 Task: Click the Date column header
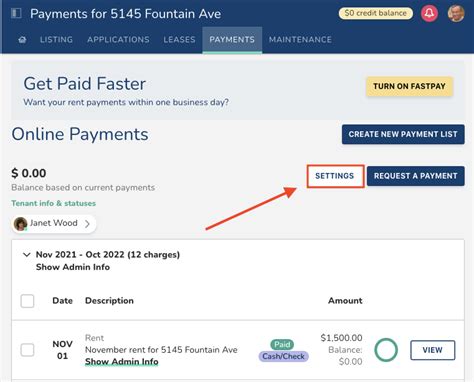coord(62,301)
